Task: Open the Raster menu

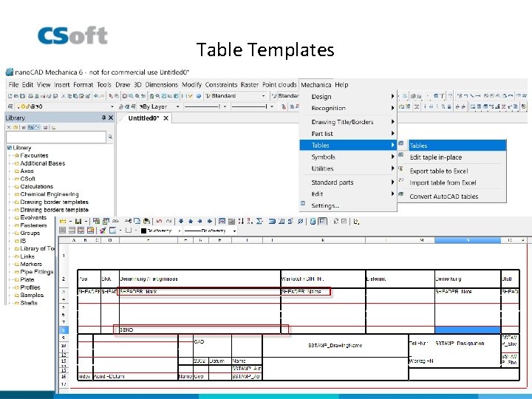Action: 250,85
